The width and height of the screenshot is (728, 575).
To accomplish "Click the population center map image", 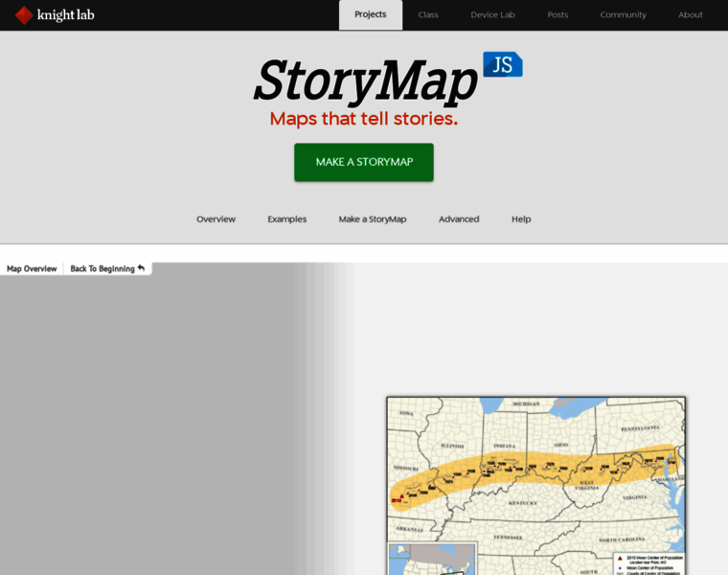I will click(536, 486).
